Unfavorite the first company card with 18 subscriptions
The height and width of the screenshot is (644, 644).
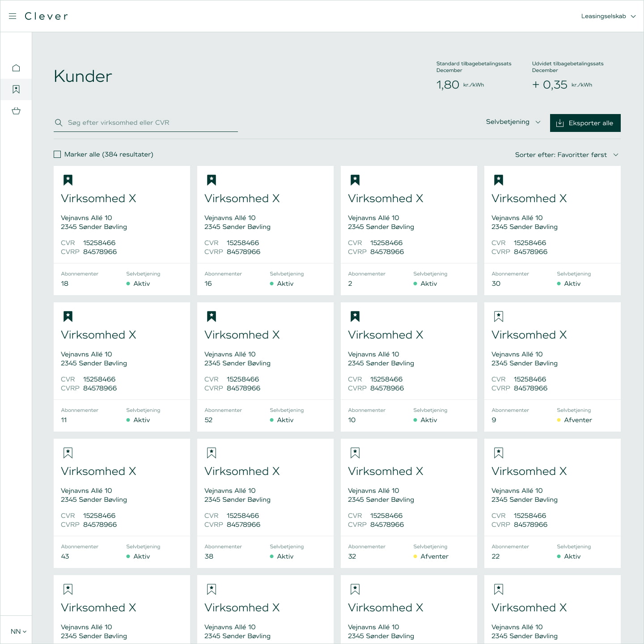coord(68,180)
